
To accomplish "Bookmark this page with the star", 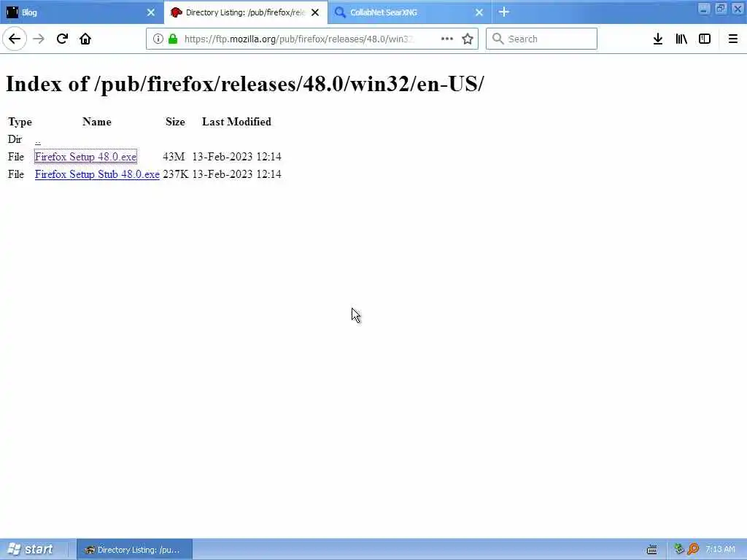I will coord(468,39).
